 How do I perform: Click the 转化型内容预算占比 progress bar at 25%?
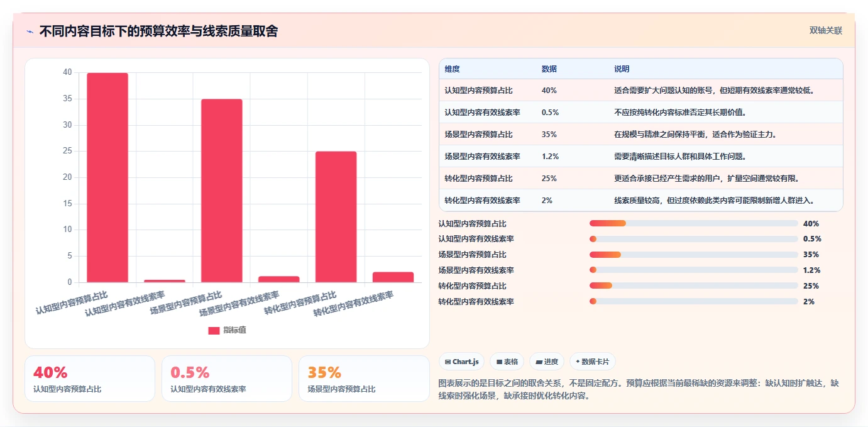(x=694, y=286)
